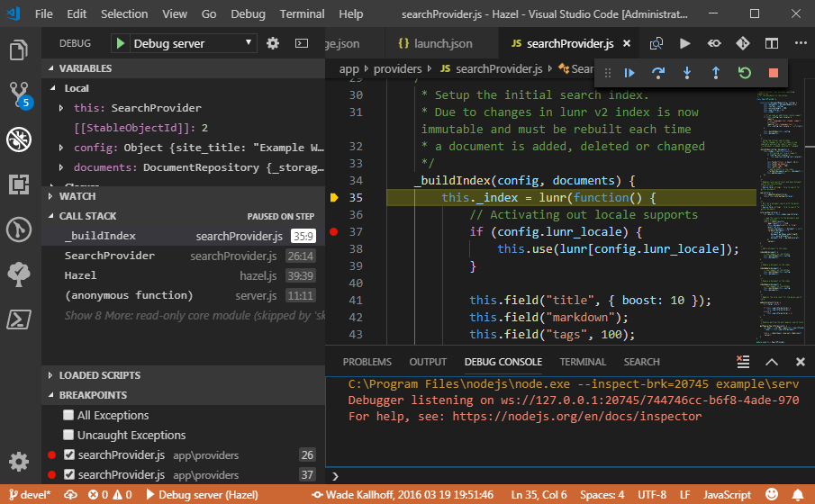Restart the debug session with green icon
This screenshot has height=504, width=815.
[744, 73]
